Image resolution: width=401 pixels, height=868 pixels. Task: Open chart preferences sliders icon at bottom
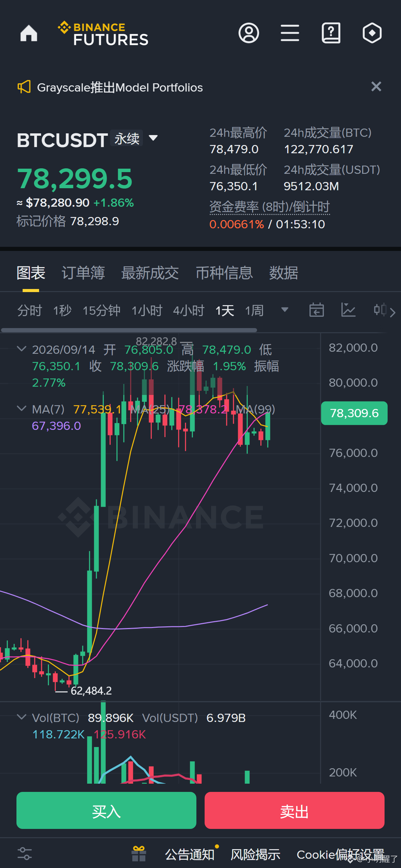pos(25,854)
